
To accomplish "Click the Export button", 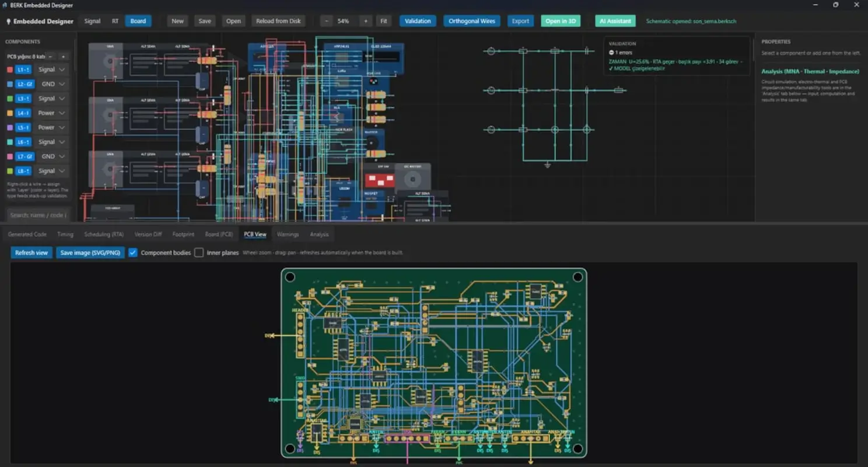I will tap(520, 21).
